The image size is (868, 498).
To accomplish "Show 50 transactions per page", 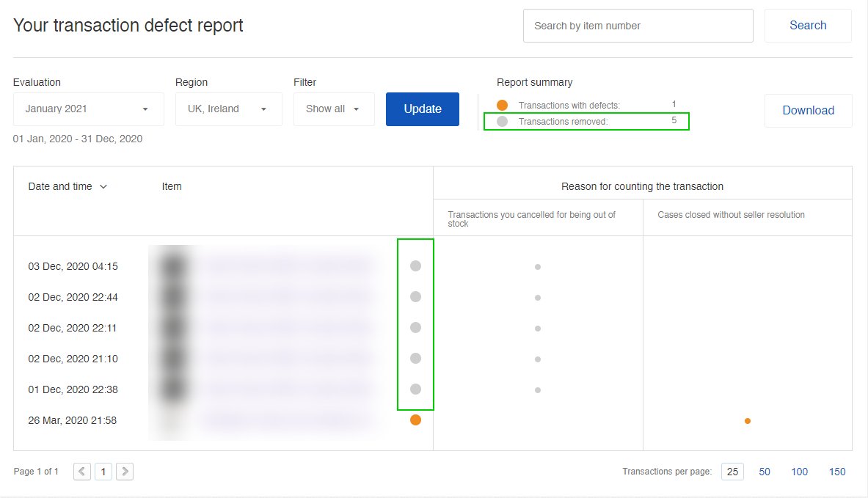I will (765, 472).
